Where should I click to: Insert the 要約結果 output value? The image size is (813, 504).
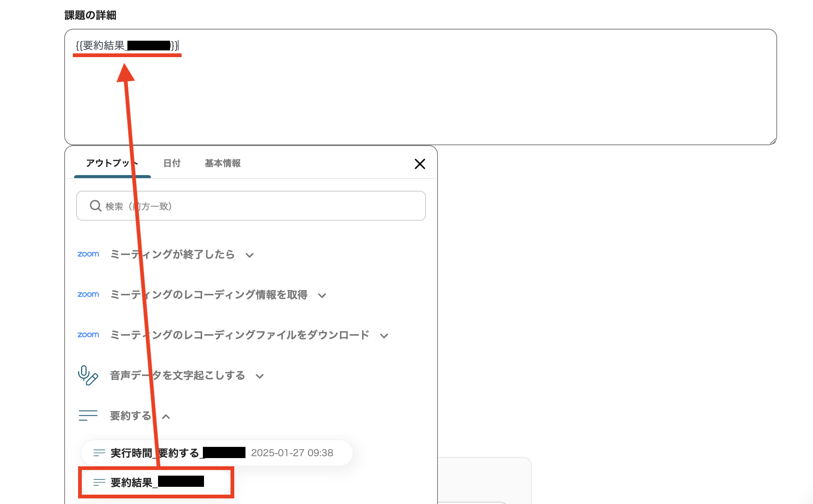tap(157, 482)
